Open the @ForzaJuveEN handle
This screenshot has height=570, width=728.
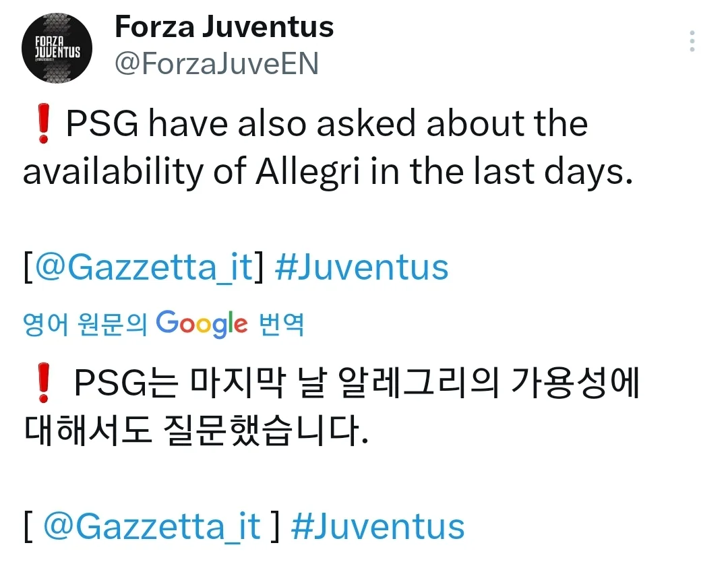click(x=217, y=64)
